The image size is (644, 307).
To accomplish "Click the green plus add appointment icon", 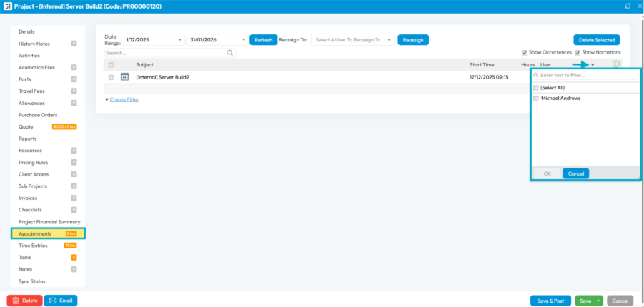I will pyautogui.click(x=616, y=64).
